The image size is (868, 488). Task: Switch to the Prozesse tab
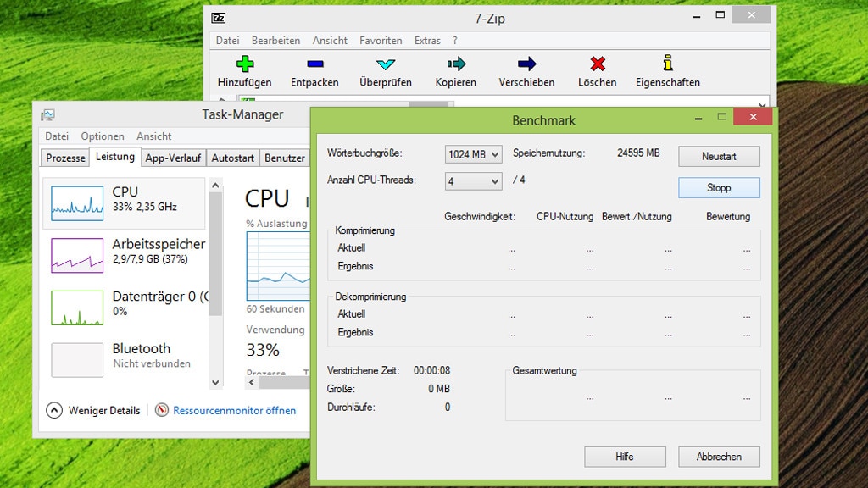click(x=65, y=158)
